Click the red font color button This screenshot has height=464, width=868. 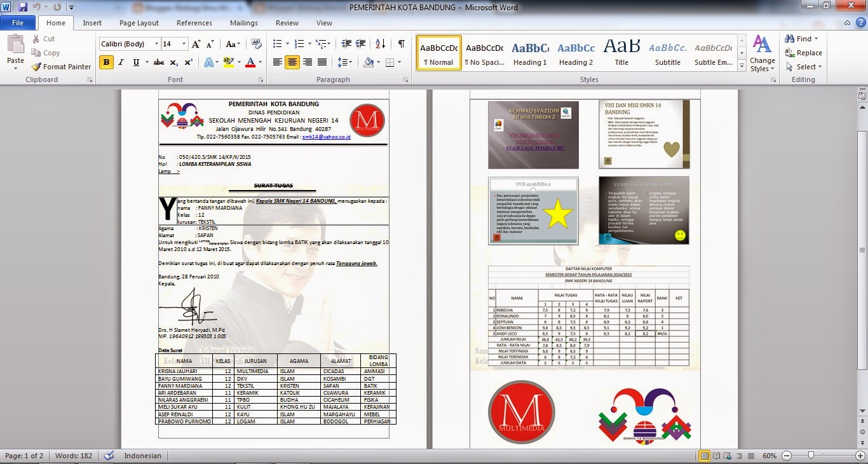[x=249, y=62]
